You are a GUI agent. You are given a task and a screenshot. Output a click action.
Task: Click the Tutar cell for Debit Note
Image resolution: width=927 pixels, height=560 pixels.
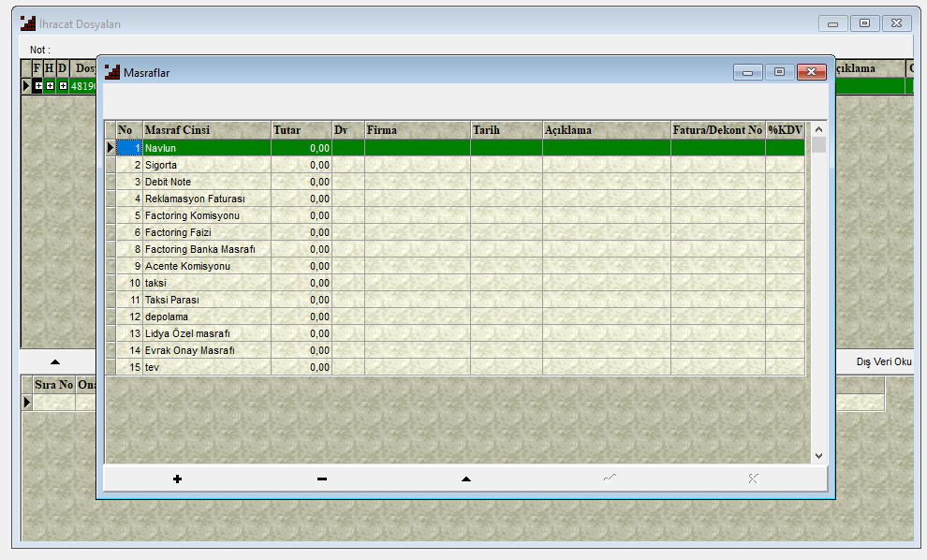tap(301, 182)
